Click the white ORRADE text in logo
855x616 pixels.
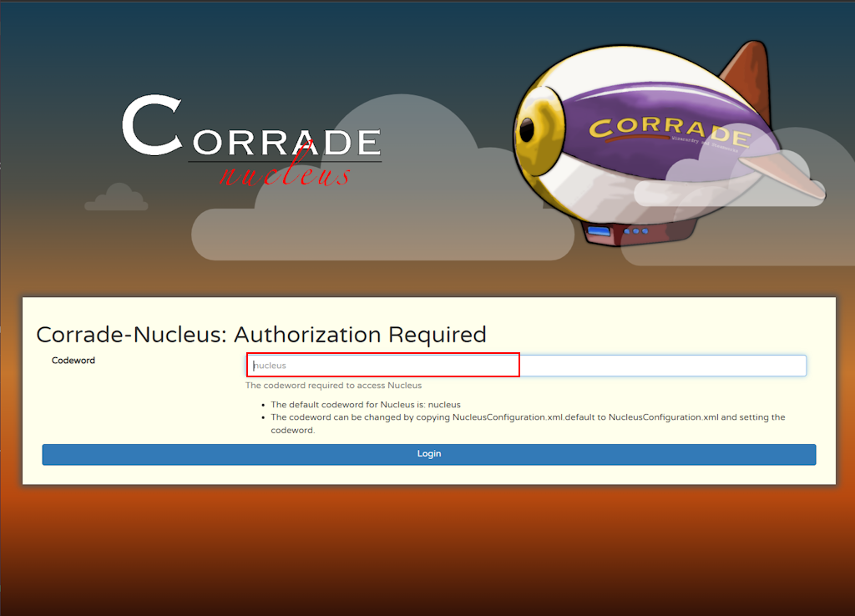click(287, 143)
